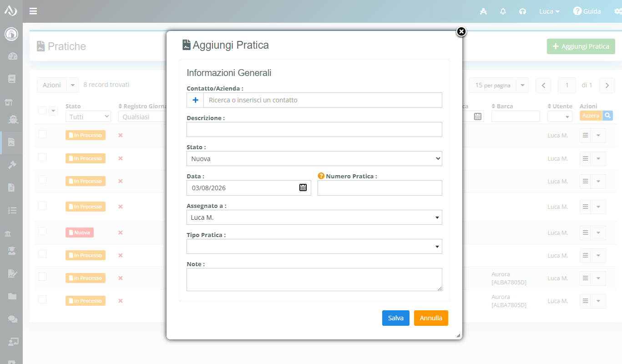Open the ship icon in the sidebar
Image resolution: width=622 pixels, height=364 pixels.
click(13, 119)
